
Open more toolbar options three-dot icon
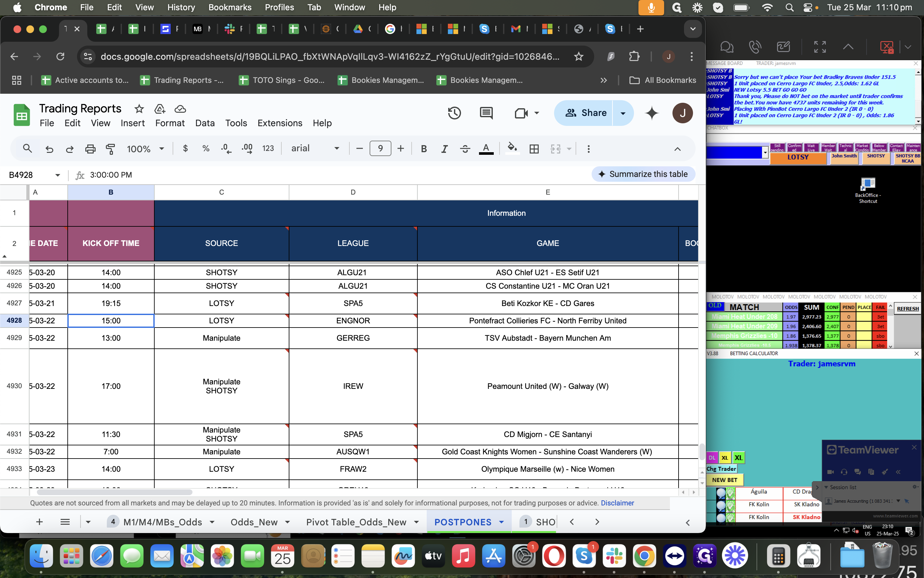tap(588, 149)
